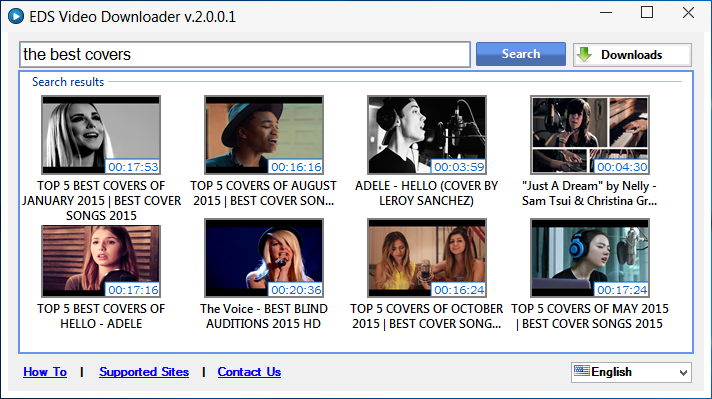Click the title The Voice - BEST BLIND AUDITIONS

pyautogui.click(x=264, y=316)
